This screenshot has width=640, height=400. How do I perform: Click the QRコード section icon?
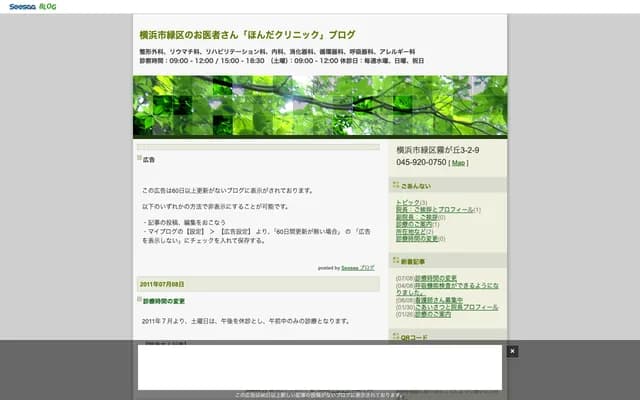point(397,337)
